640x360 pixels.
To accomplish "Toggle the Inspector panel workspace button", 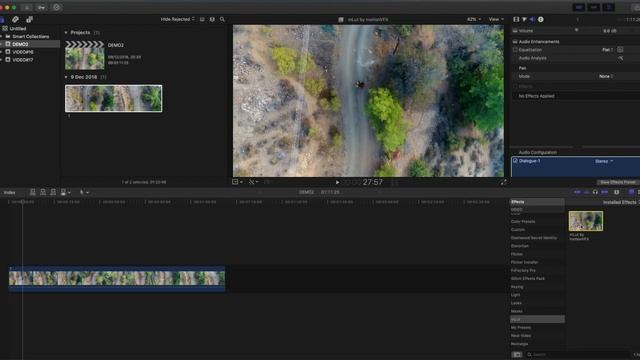I will click(x=609, y=7).
